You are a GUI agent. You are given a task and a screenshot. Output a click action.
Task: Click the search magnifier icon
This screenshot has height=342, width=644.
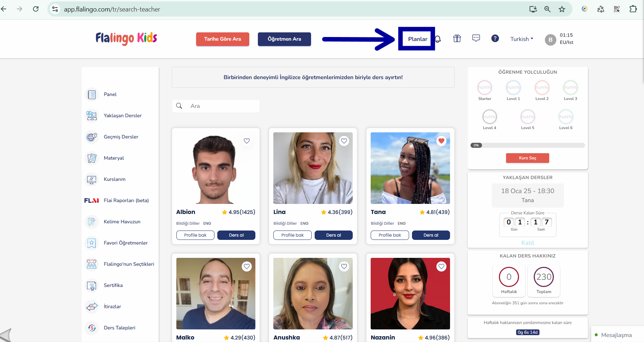coord(179,106)
